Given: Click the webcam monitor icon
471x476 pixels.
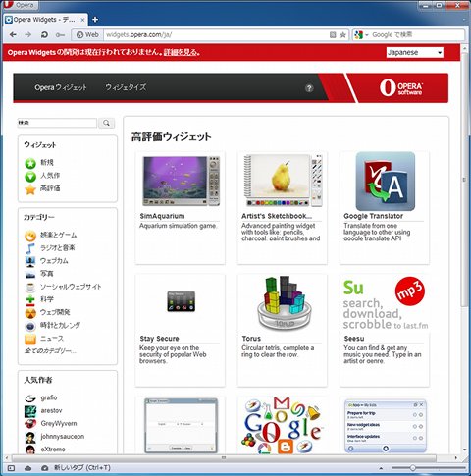Looking at the screenshot, I should pyautogui.click(x=30, y=261).
